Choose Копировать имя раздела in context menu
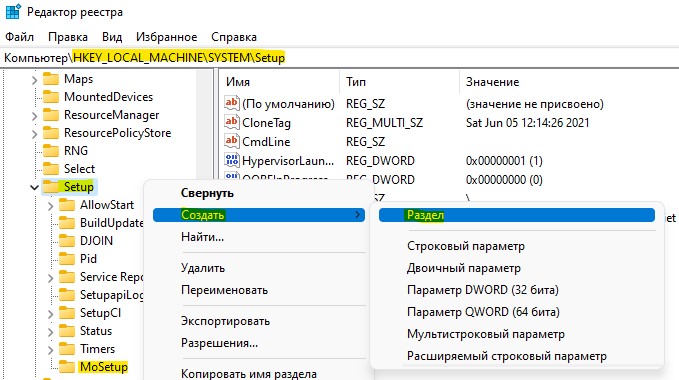This screenshot has width=679, height=380. [259, 374]
